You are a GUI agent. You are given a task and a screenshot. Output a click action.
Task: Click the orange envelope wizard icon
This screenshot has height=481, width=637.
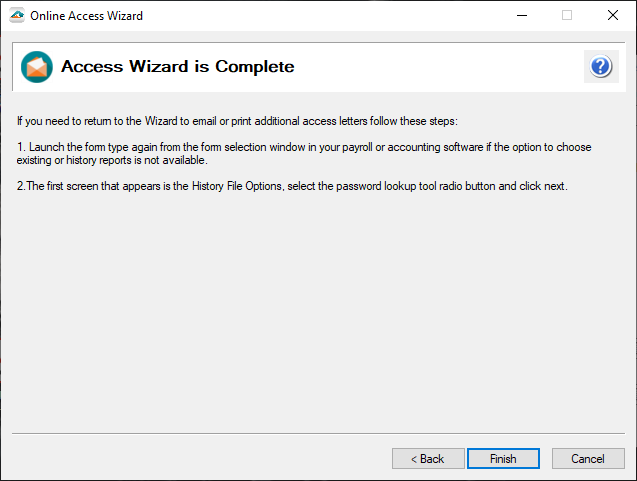point(37,67)
